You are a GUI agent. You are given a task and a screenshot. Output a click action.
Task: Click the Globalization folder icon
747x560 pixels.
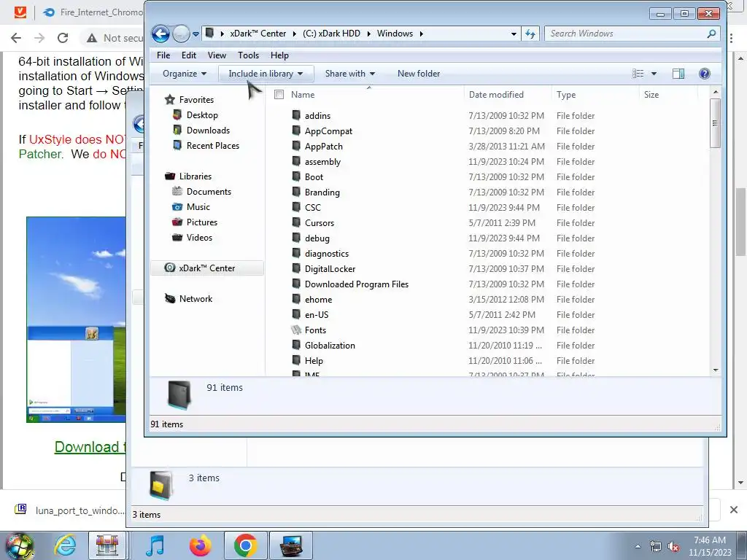296,345
